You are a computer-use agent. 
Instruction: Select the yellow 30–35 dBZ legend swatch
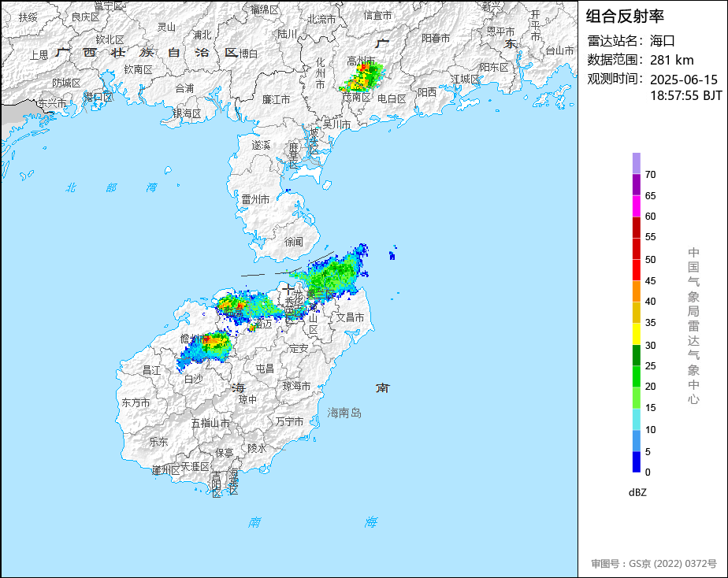636,334
